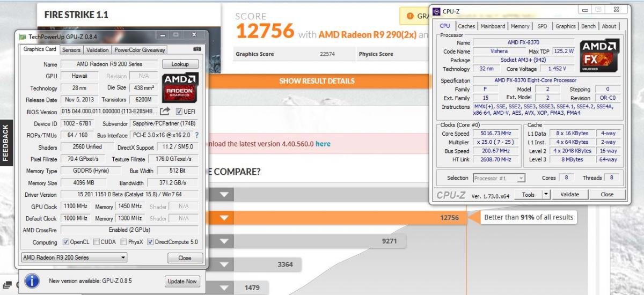Switch to CPU-Z Mainboard tab
The width and height of the screenshot is (644, 295).
point(493,26)
